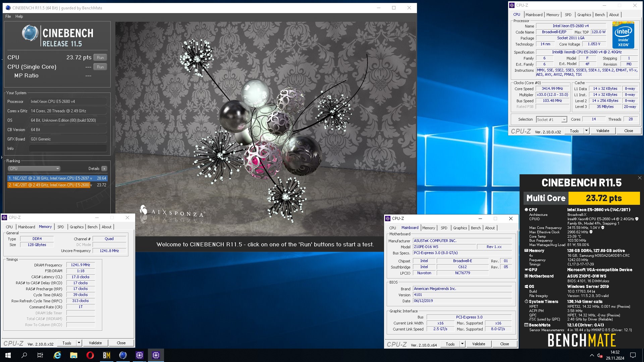644x362 pixels.
Task: Select ranking entry Xeon E5-2697 28.64
Action: 57,178
